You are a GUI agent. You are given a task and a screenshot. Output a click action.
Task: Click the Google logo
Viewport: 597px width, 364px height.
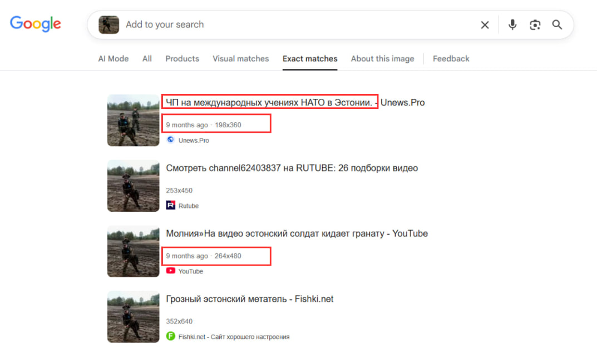click(x=36, y=24)
